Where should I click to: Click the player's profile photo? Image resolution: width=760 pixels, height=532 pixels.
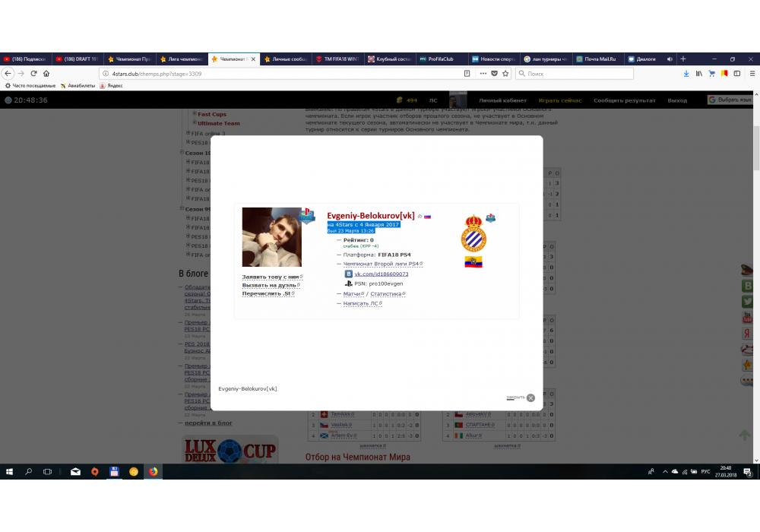coord(271,237)
